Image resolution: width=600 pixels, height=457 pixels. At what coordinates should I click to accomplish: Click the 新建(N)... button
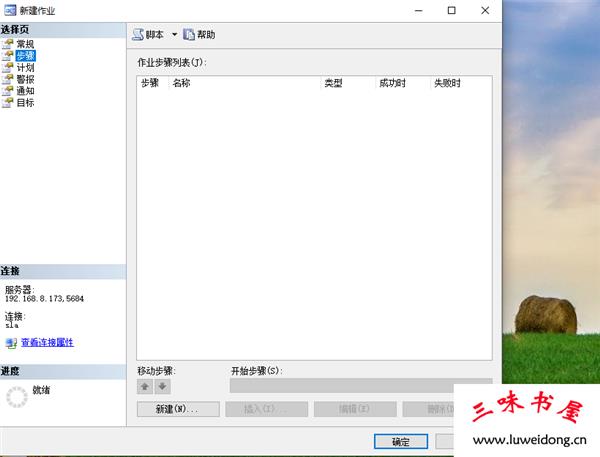(x=177, y=409)
